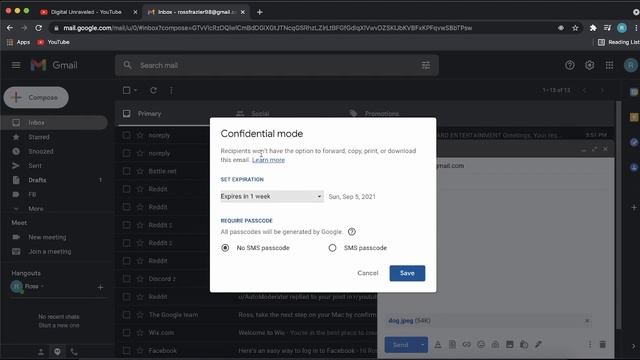Open the Hangouts conversations icon
640x360 pixels.
click(x=57, y=351)
